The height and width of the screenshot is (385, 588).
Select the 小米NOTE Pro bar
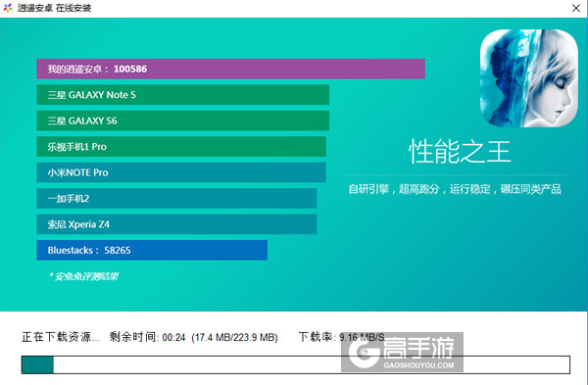[x=181, y=172]
